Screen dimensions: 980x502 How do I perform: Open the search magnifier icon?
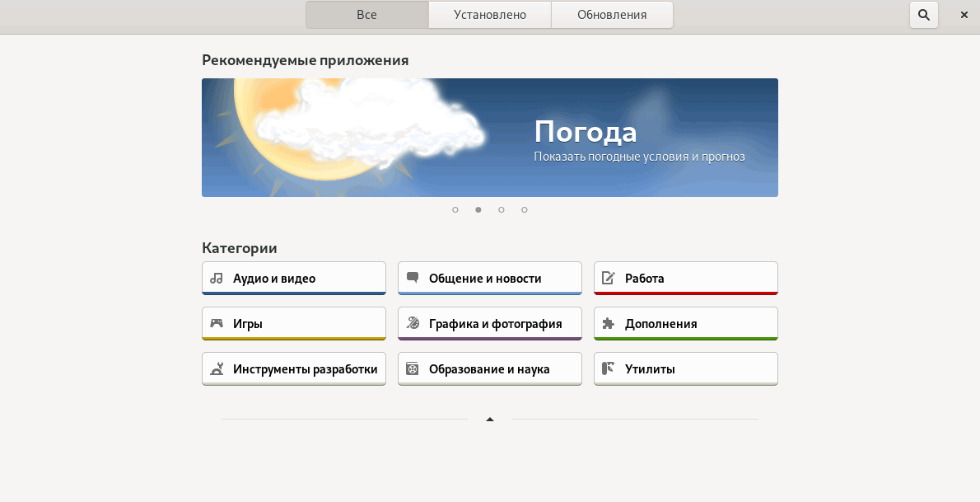point(924,15)
